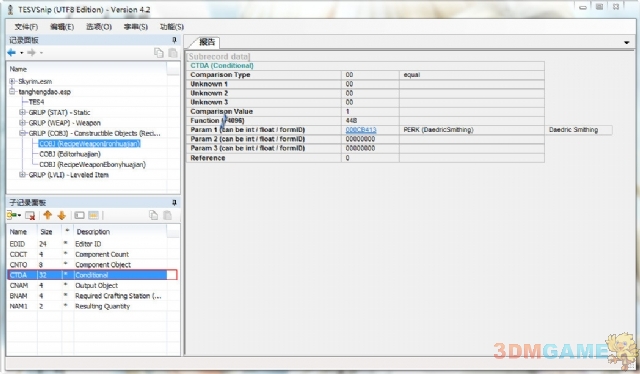Follow the 000CB413 formID link
Viewport: 640px width, 374px height.
pos(361,130)
